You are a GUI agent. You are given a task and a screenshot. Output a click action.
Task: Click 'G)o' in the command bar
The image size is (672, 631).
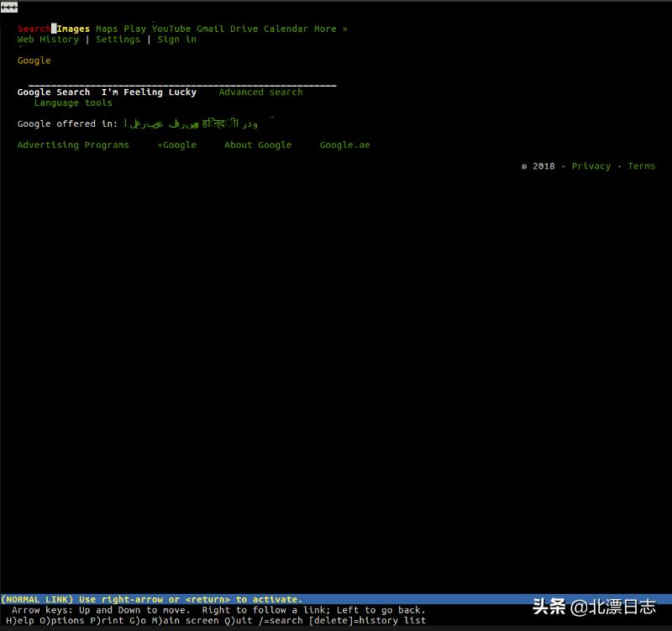138,621
